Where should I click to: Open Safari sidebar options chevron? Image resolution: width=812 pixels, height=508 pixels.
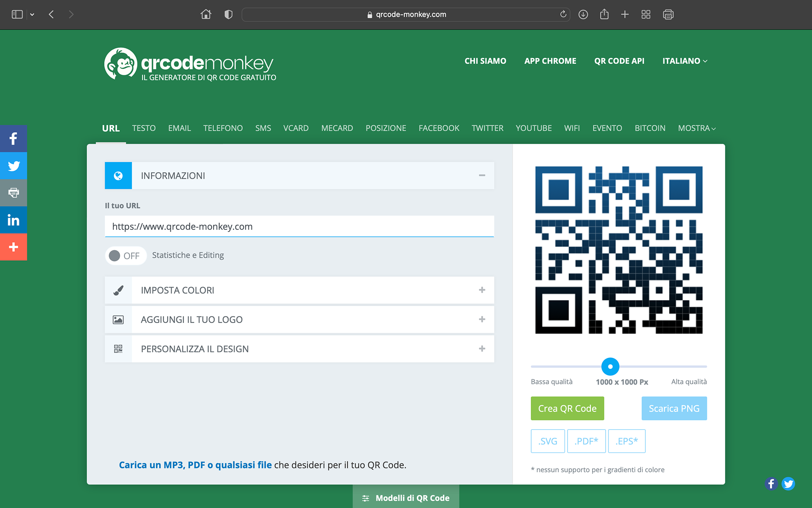coord(32,14)
